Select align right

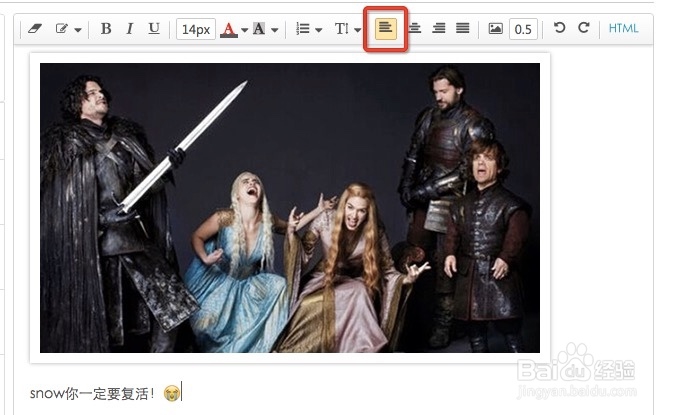[x=439, y=28]
